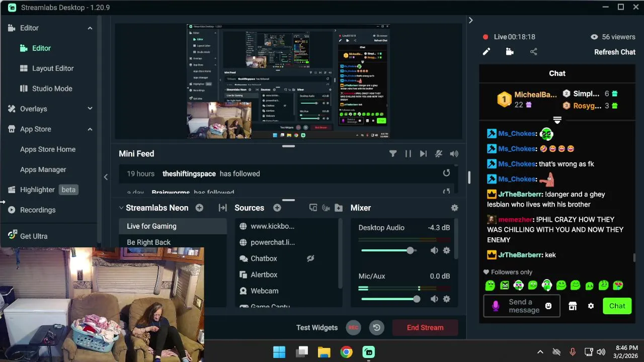This screenshot has width=644, height=362.
Task: Open Sources header webcam broadcast icon
Action: point(326,208)
